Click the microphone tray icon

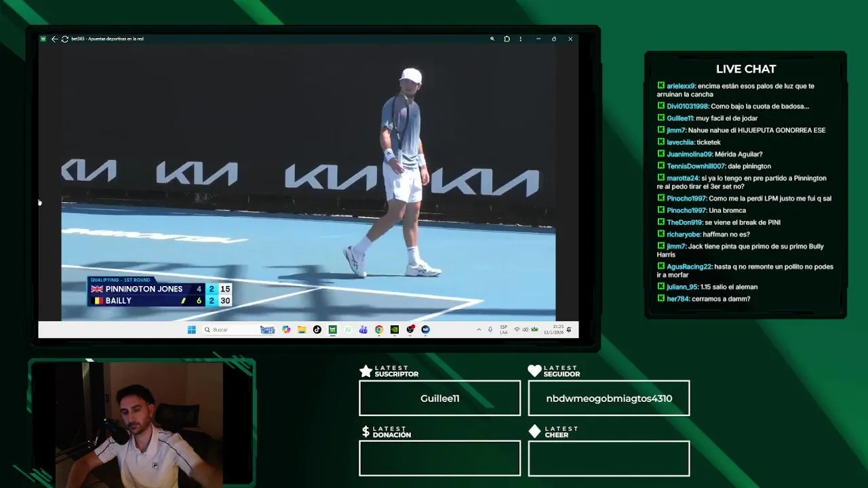pyautogui.click(x=490, y=329)
